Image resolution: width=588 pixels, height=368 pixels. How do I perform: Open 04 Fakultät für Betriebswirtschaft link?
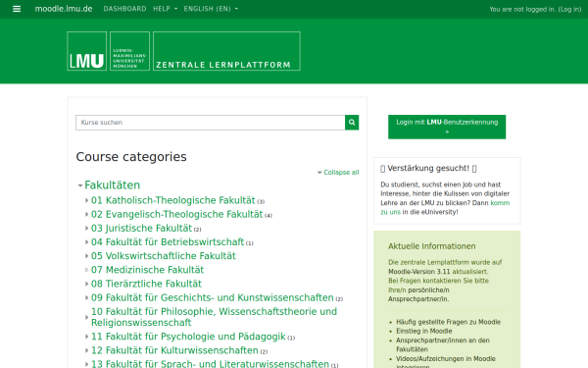coord(168,242)
